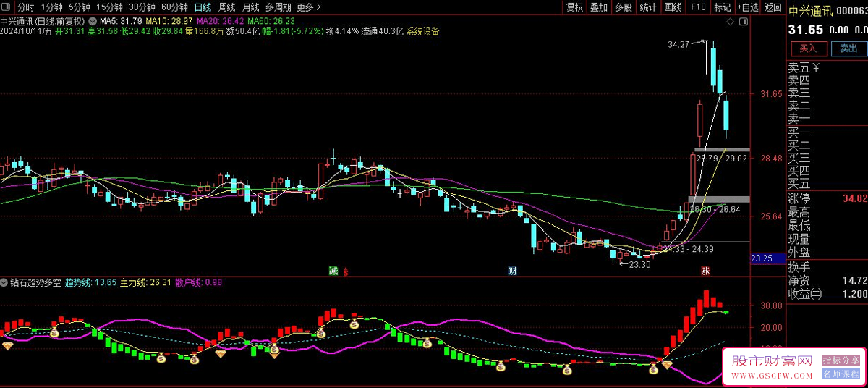Click the MA5: 31.79 indicator label

121,22
